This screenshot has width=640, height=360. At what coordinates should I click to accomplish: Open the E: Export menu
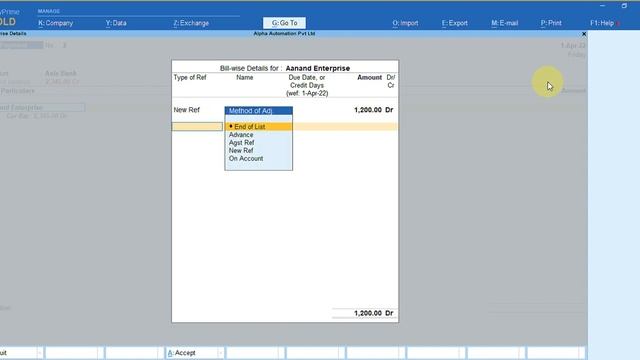[454, 23]
